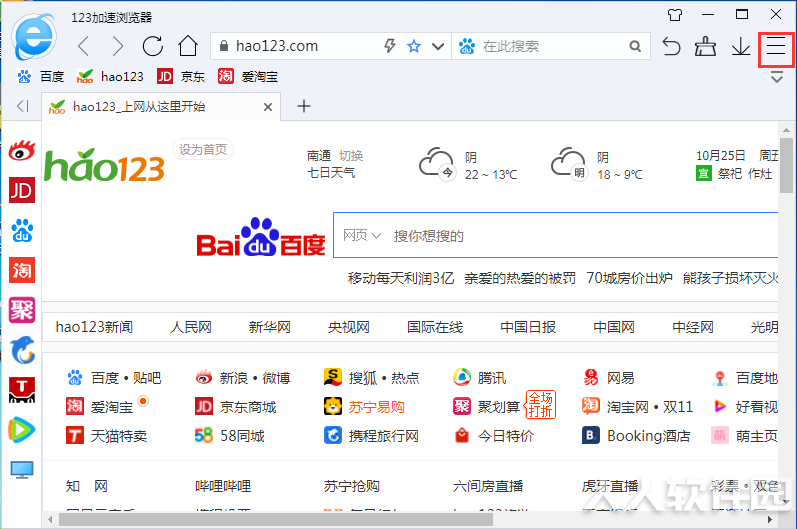The width and height of the screenshot is (797, 529).
Task: Open 中国日报 link
Action: pos(528,327)
